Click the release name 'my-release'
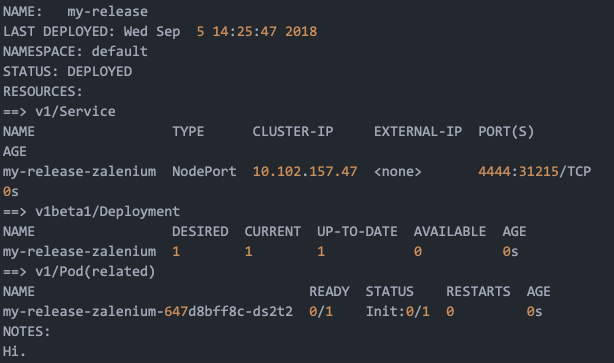 pos(107,12)
